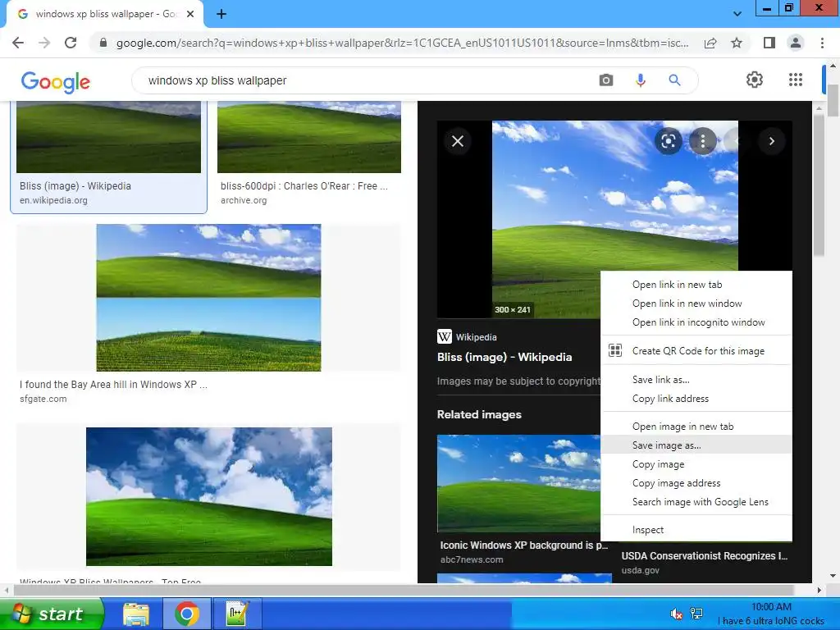Go to the next image in the preview
This screenshot has height=630, width=840.
(771, 141)
